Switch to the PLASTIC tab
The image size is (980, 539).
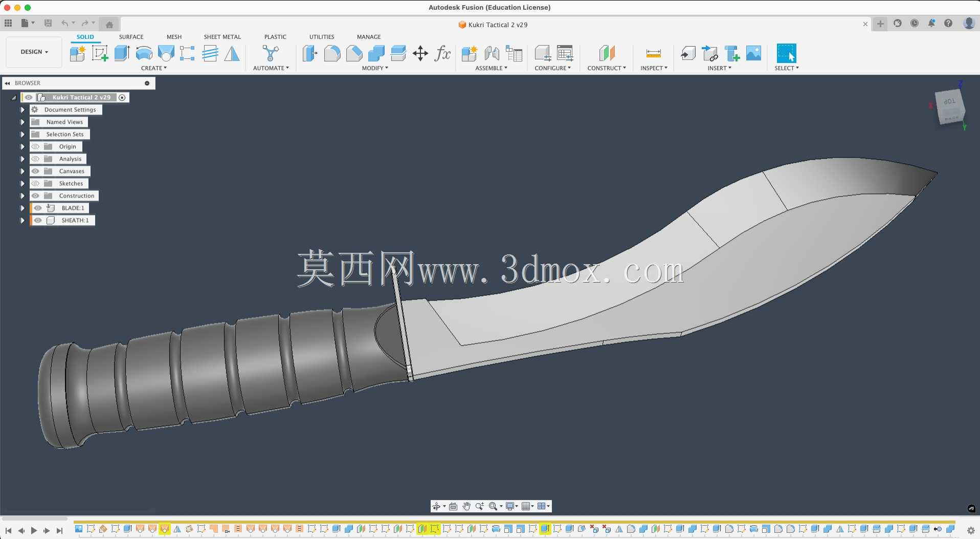click(275, 37)
